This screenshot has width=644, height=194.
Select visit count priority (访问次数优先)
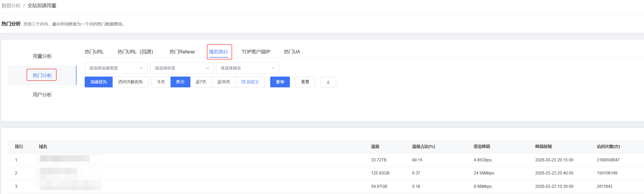coord(130,82)
